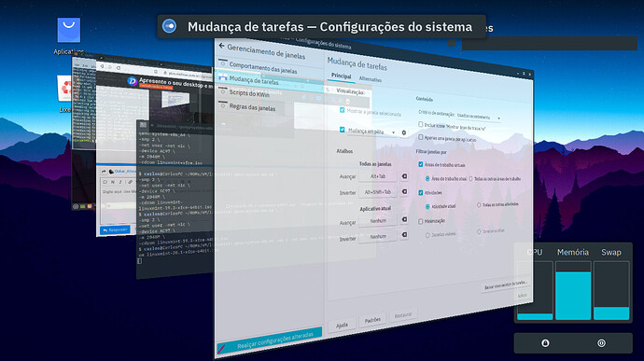
Task: Click lock icon below memory widget
Action: (545, 343)
